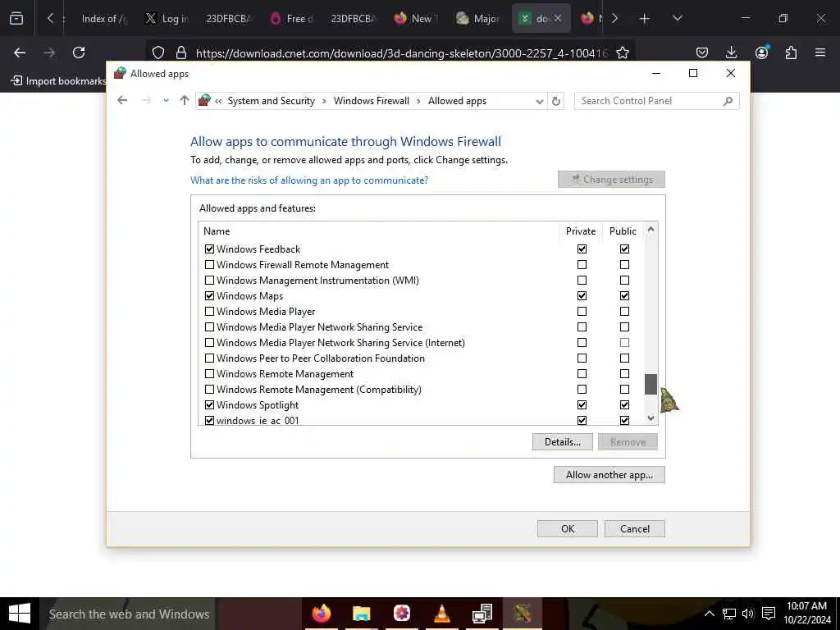Open the Firefox downloads panel
This screenshot has height=630, width=840.
[x=731, y=52]
